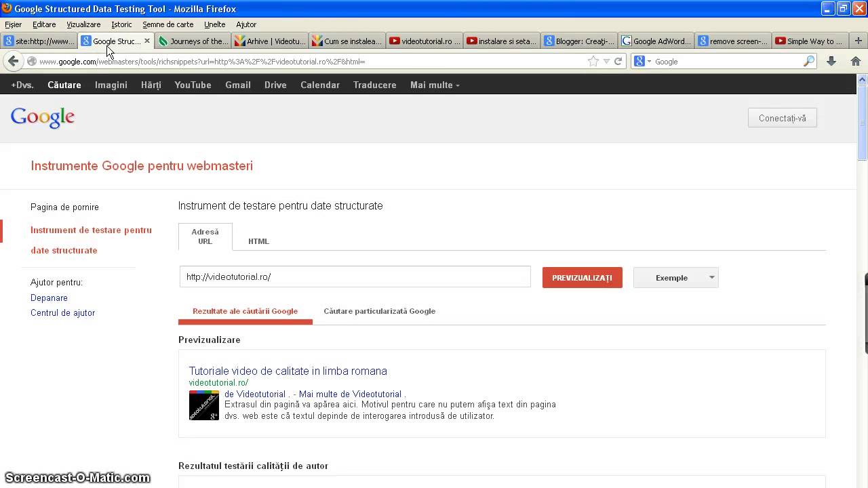
Task: Open the Semne de carte menu
Action: click(x=167, y=24)
